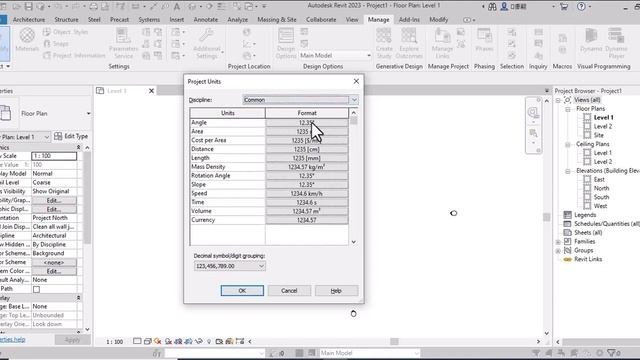Image resolution: width=640 pixels, height=360 pixels.
Task: Click the filter icon in status bar
Action: [x=611, y=353]
